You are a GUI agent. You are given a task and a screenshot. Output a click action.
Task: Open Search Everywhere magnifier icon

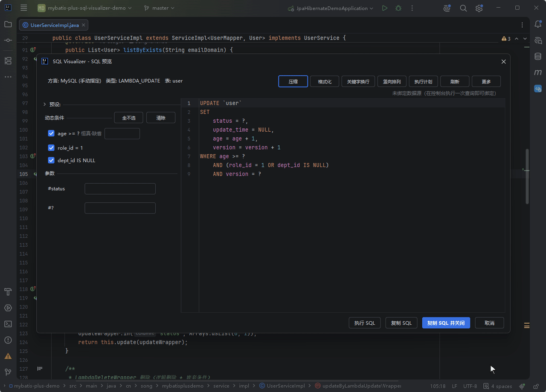pos(463,8)
